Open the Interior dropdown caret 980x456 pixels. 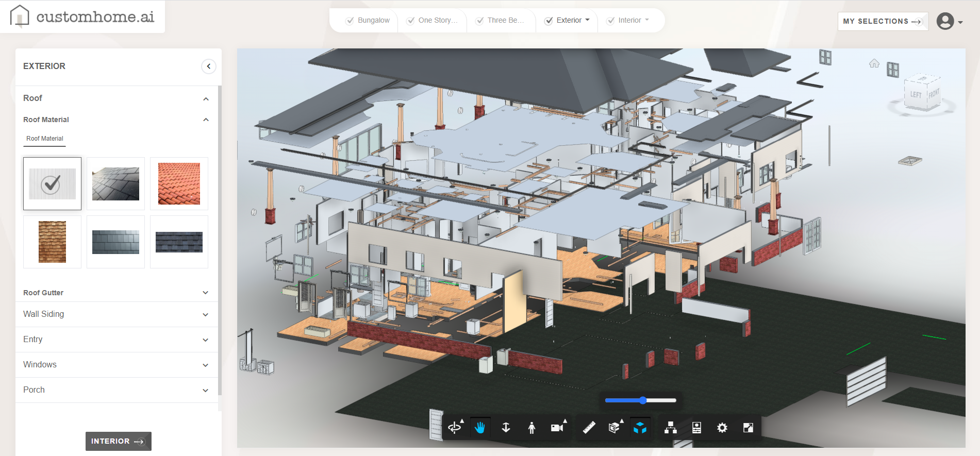coord(647,20)
